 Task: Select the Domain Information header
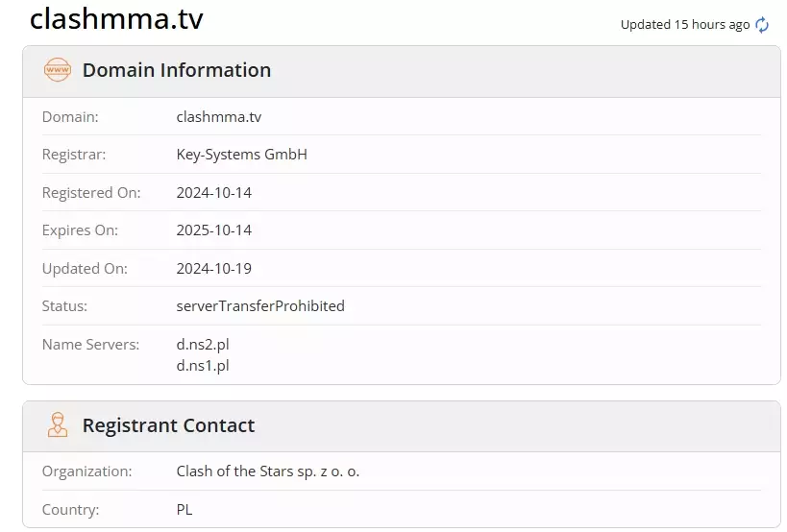point(177,70)
